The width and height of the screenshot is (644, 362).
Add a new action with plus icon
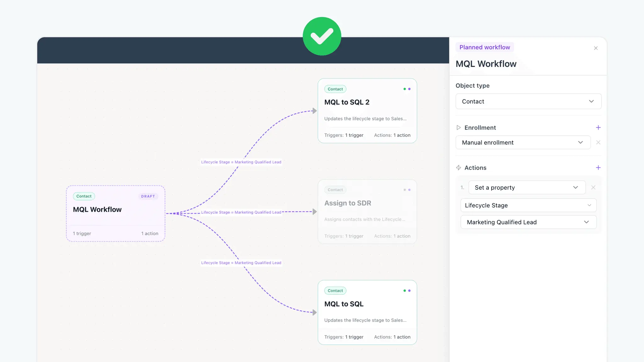tap(598, 168)
